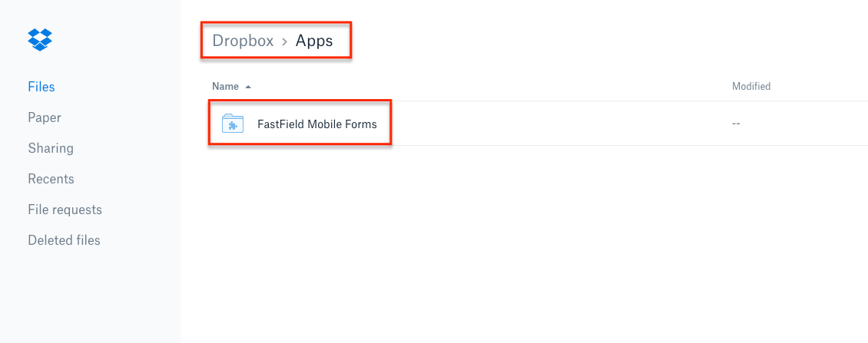View Deleted files

point(64,240)
